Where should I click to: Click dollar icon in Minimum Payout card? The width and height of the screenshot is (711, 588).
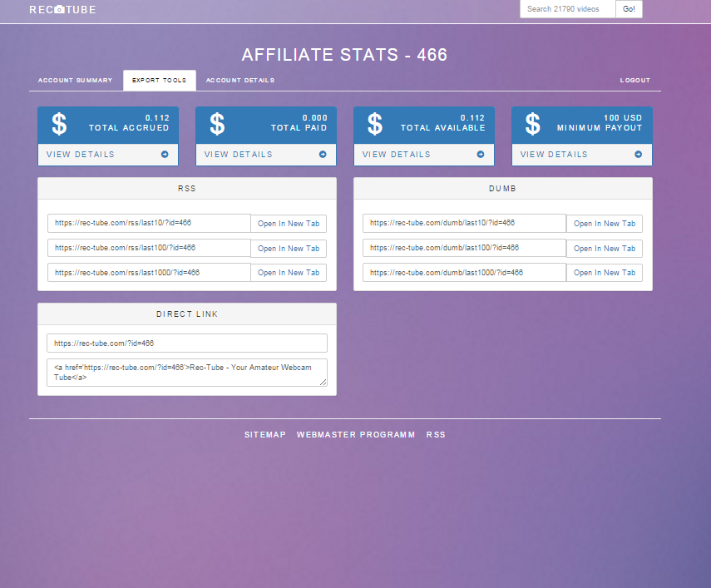(533, 124)
